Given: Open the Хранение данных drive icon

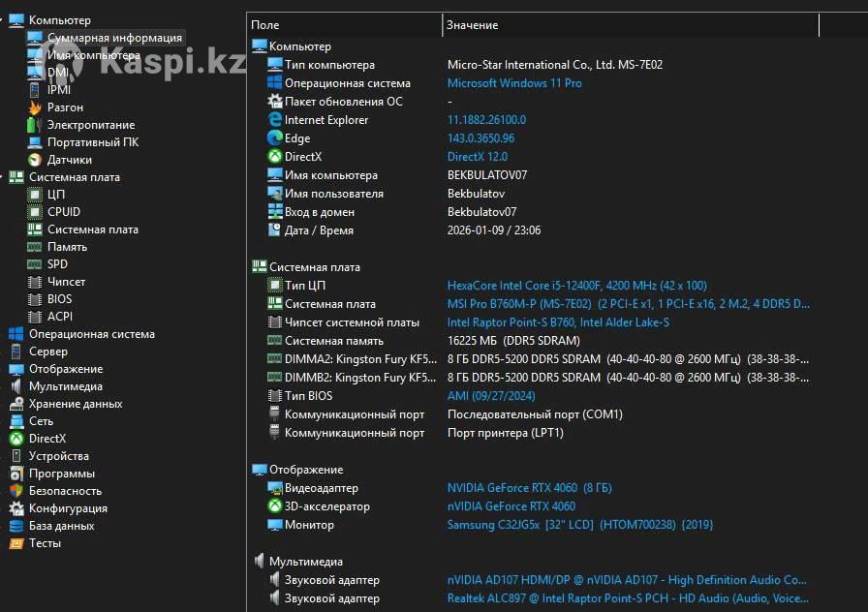Looking at the screenshot, I should [16, 404].
